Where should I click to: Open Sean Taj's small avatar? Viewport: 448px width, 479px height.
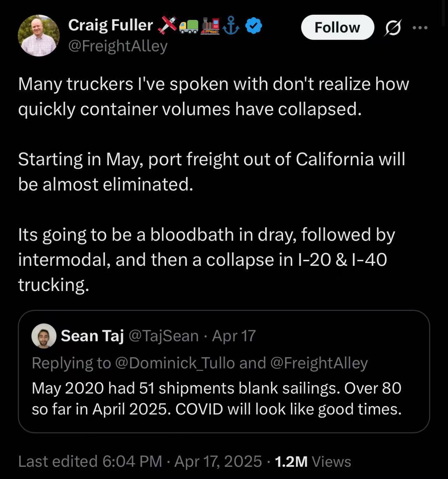[44, 336]
